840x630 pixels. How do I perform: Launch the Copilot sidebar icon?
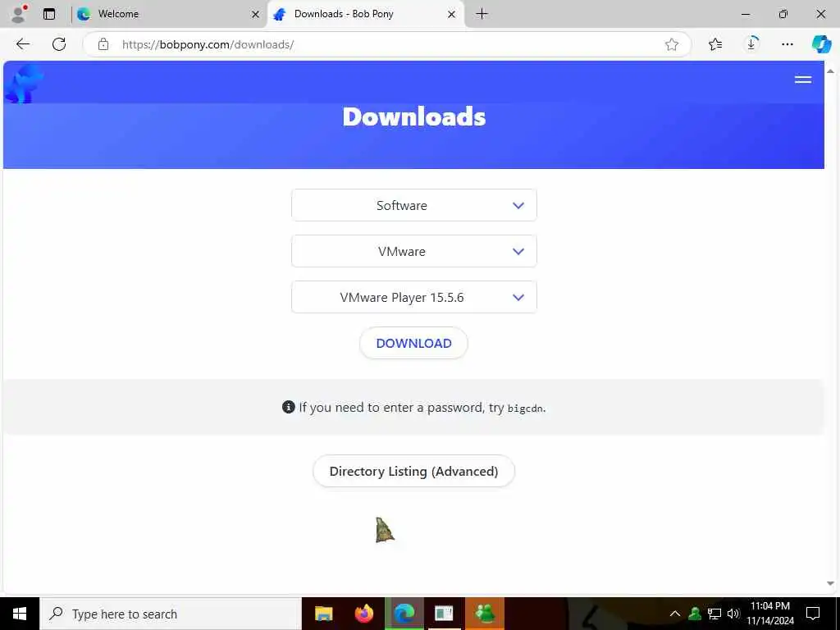coord(820,44)
